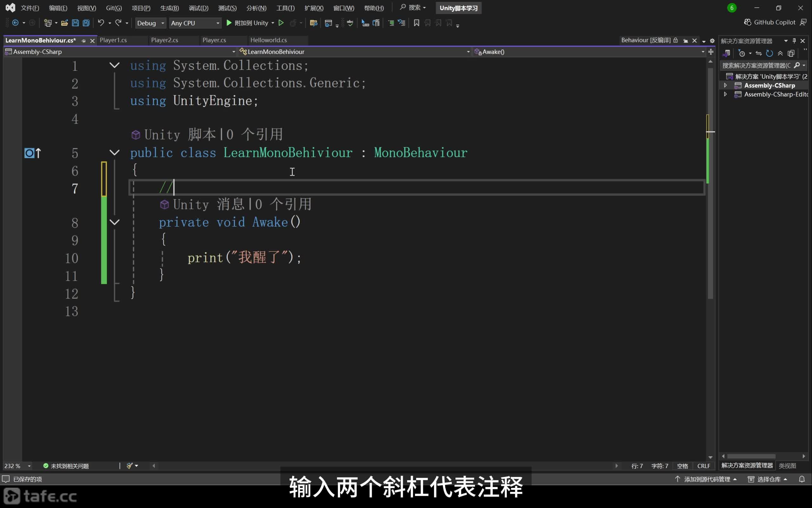Click the find in files folder-search icon
812x508 pixels.
click(x=313, y=23)
